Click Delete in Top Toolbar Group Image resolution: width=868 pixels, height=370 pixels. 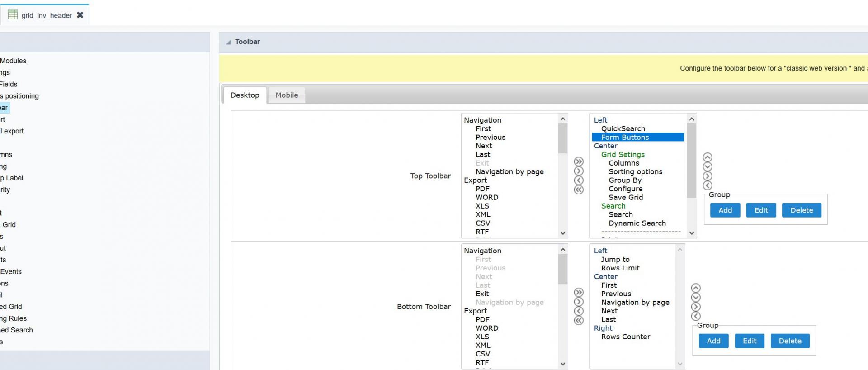pyautogui.click(x=802, y=210)
